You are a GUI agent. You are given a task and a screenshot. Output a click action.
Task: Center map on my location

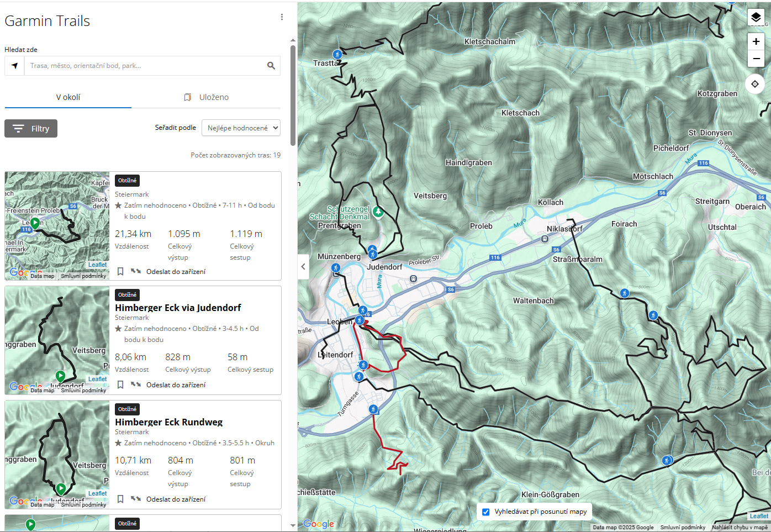pyautogui.click(x=755, y=84)
